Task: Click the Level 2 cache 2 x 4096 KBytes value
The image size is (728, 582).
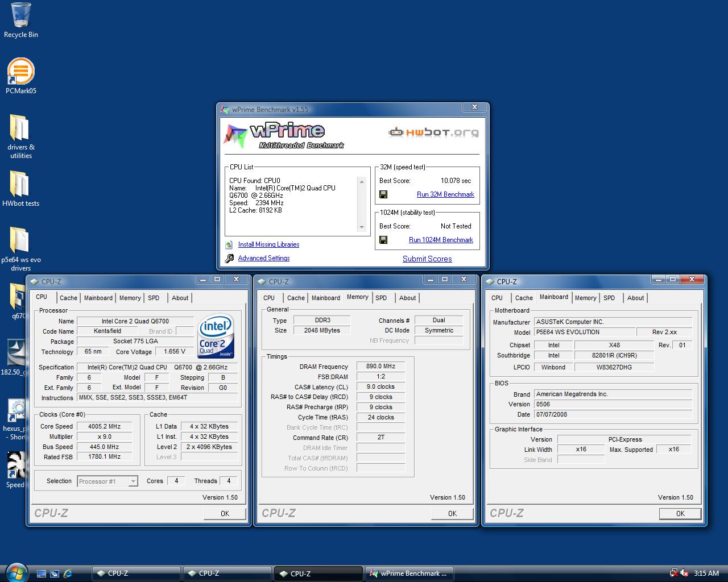Action: click(x=209, y=447)
